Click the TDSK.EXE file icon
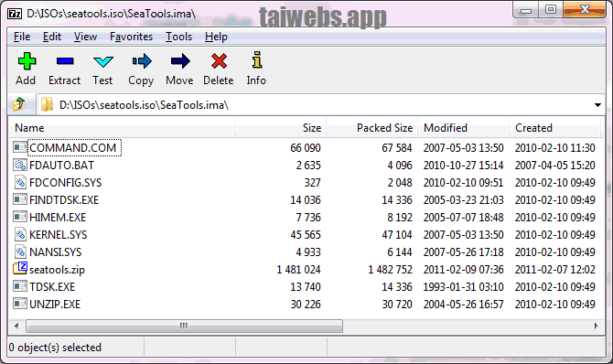This screenshot has height=364, width=613. pos(19,286)
